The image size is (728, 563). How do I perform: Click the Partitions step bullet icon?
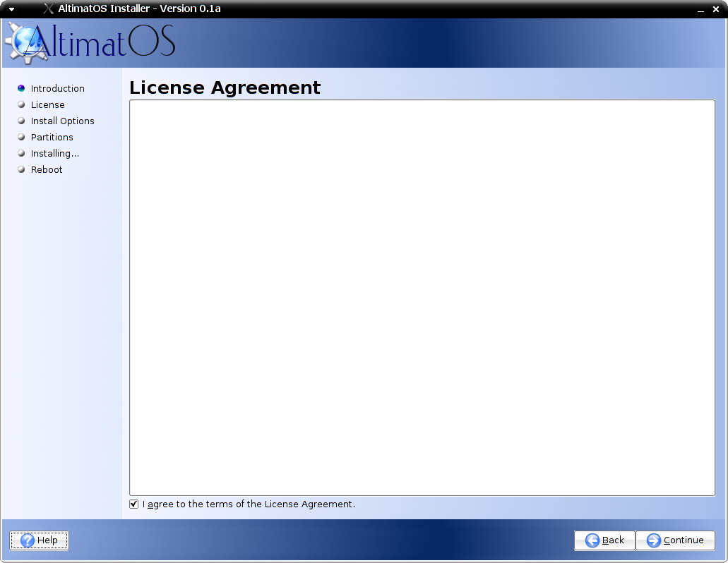[x=21, y=137]
